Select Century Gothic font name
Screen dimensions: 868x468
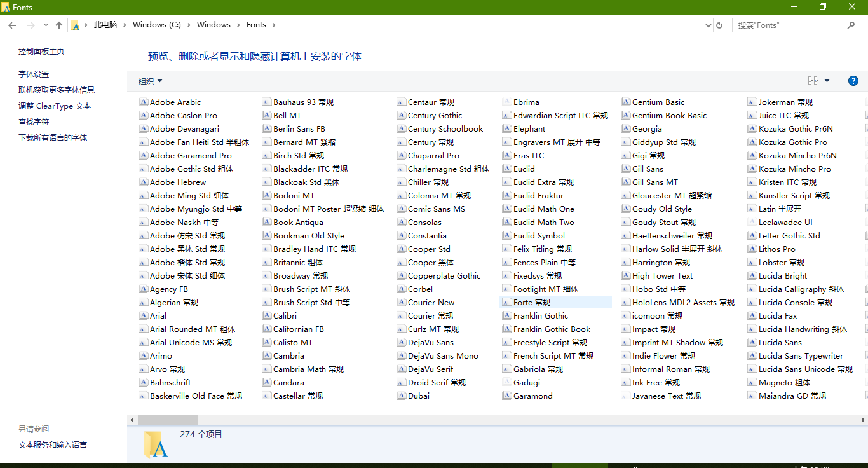pyautogui.click(x=435, y=115)
